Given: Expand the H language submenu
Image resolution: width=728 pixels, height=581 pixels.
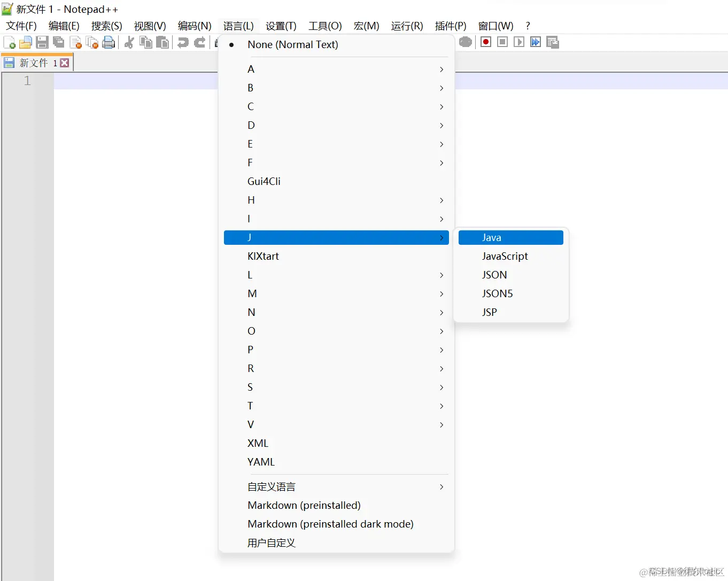Looking at the screenshot, I should (x=336, y=200).
